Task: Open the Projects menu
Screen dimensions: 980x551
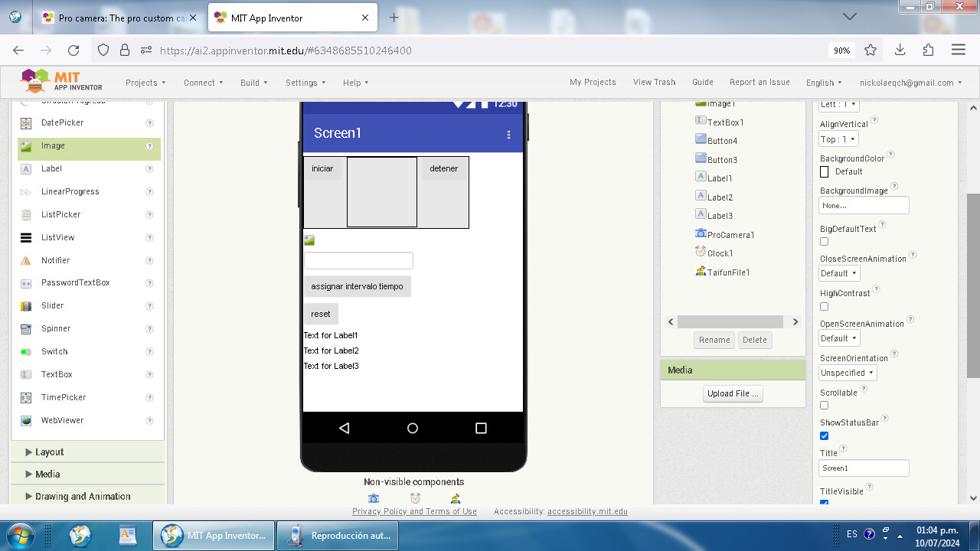Action: 145,82
